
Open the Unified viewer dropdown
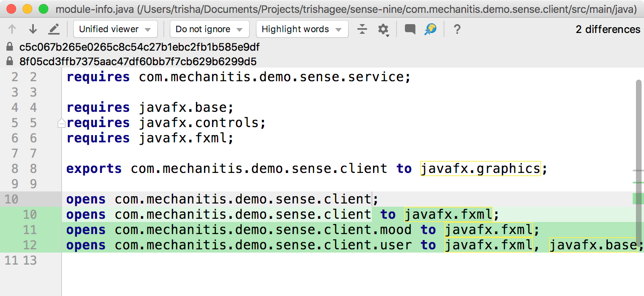[x=116, y=29]
